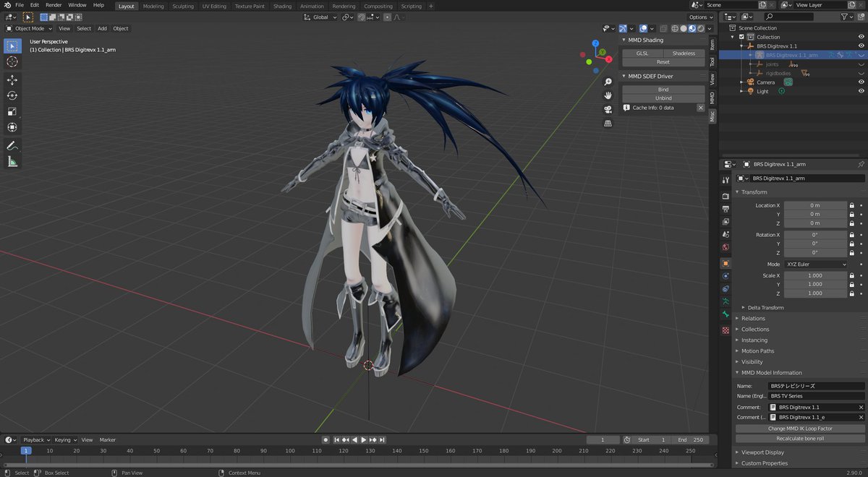Activate the Transform tool
868x477 pixels.
pos(12,127)
